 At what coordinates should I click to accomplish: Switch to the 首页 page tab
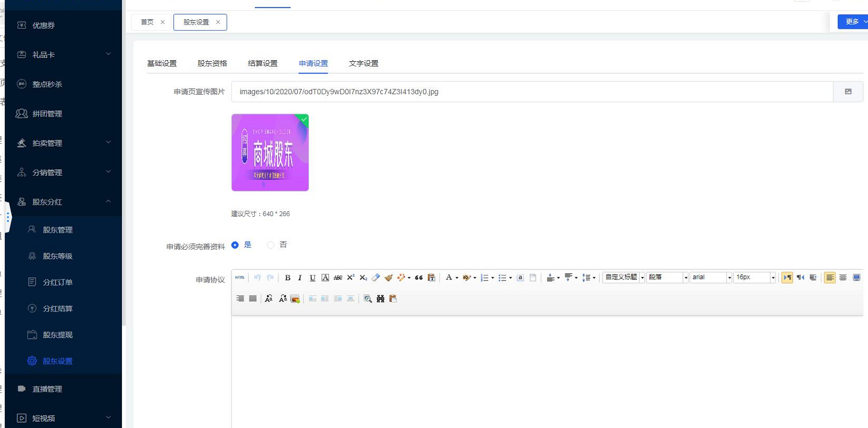(x=147, y=22)
